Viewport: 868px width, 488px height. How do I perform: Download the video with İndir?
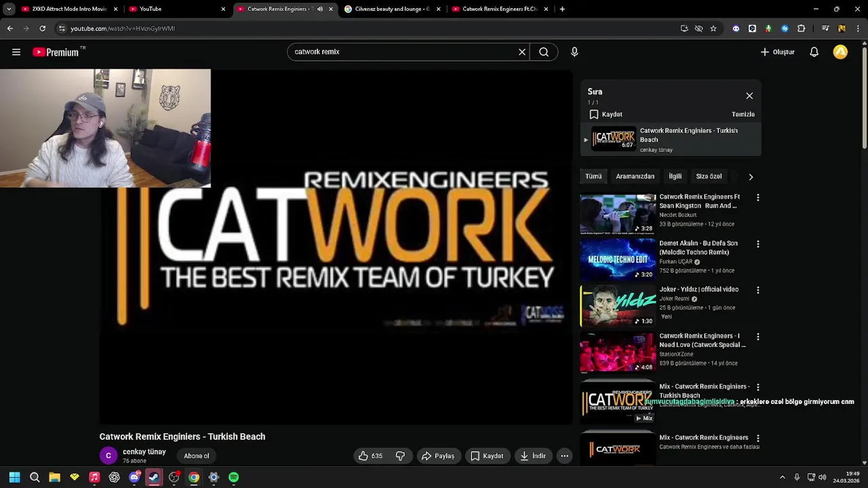532,456
